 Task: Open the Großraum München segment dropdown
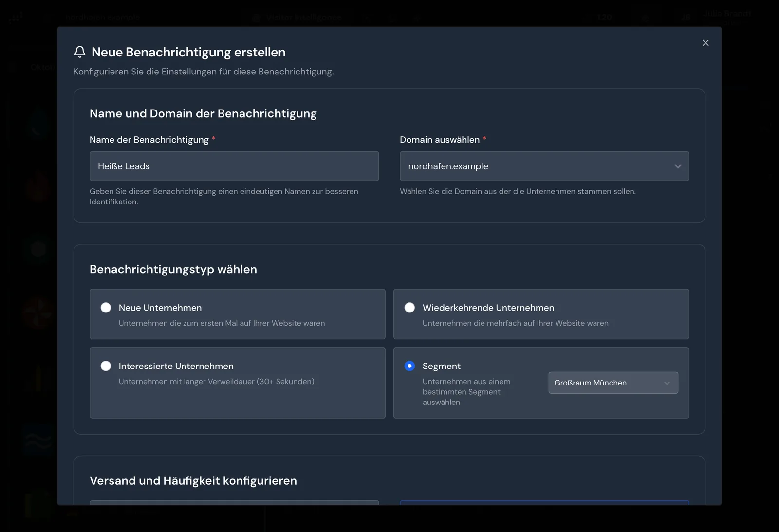[613, 383]
